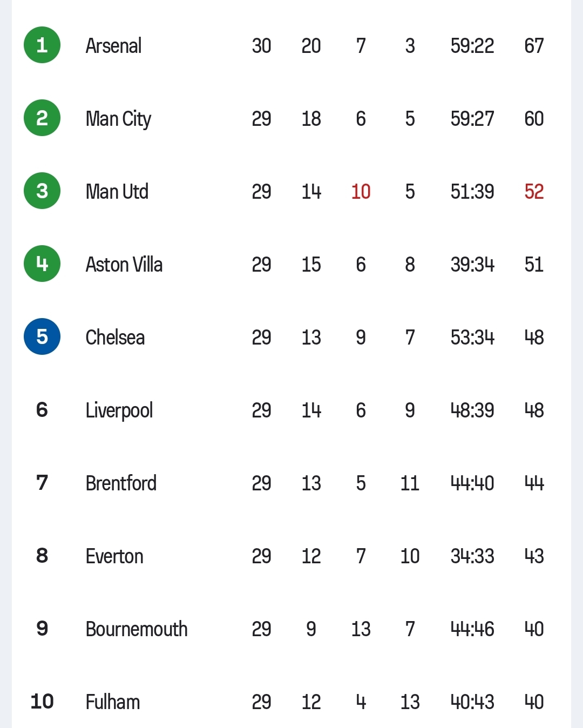Open the Arsenal team name
Screen dimensions: 583x728
click(x=113, y=46)
